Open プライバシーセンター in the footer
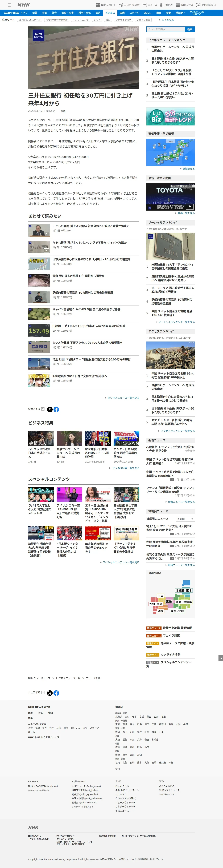223x868 pixels. click(x=65, y=836)
